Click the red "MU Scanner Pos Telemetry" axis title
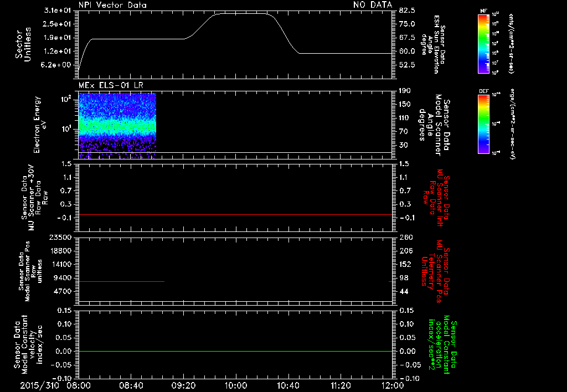Viewport: 567px width, 392px height. (x=435, y=272)
